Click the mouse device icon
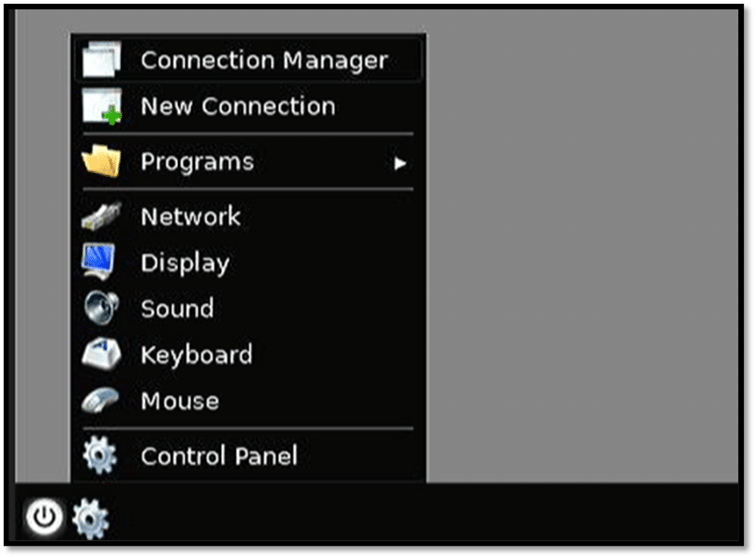The height and width of the screenshot is (558, 756). coord(100,401)
